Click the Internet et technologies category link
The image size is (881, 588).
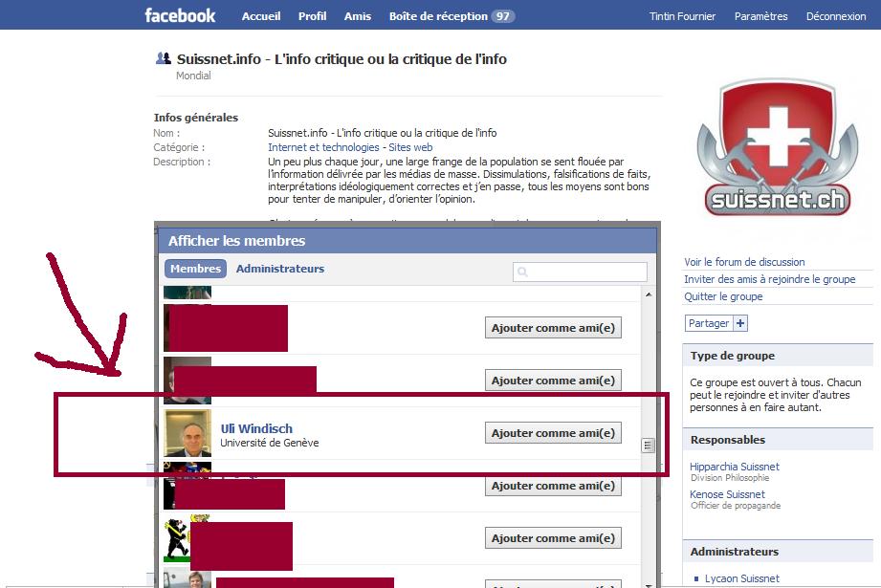coord(323,147)
